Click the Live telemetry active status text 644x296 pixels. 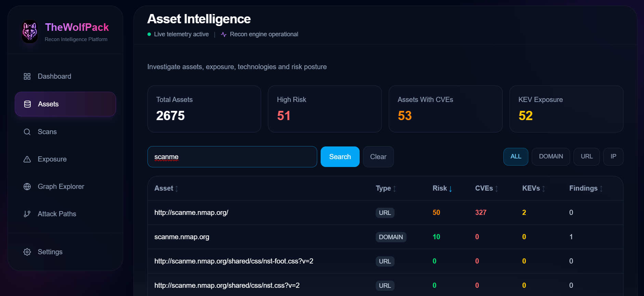(x=181, y=34)
